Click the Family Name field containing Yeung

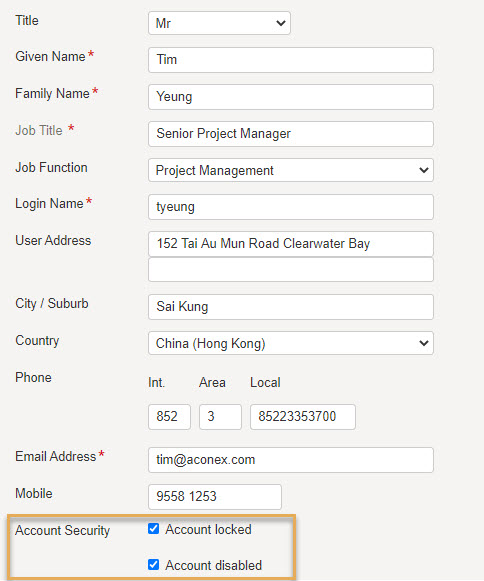coord(291,97)
